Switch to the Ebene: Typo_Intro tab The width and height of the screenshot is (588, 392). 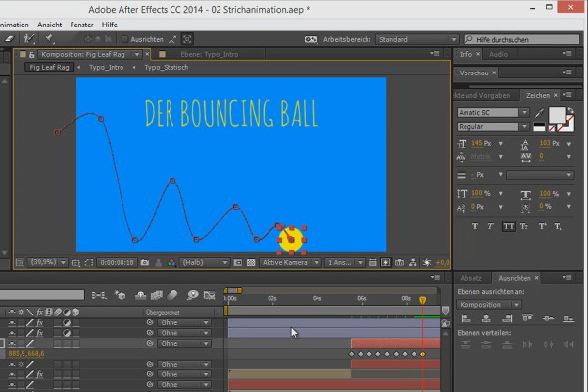point(210,55)
